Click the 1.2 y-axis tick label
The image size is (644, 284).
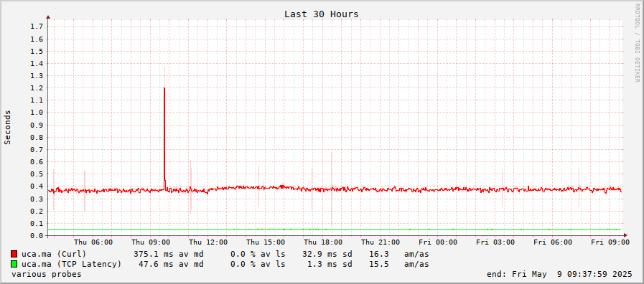37,87
